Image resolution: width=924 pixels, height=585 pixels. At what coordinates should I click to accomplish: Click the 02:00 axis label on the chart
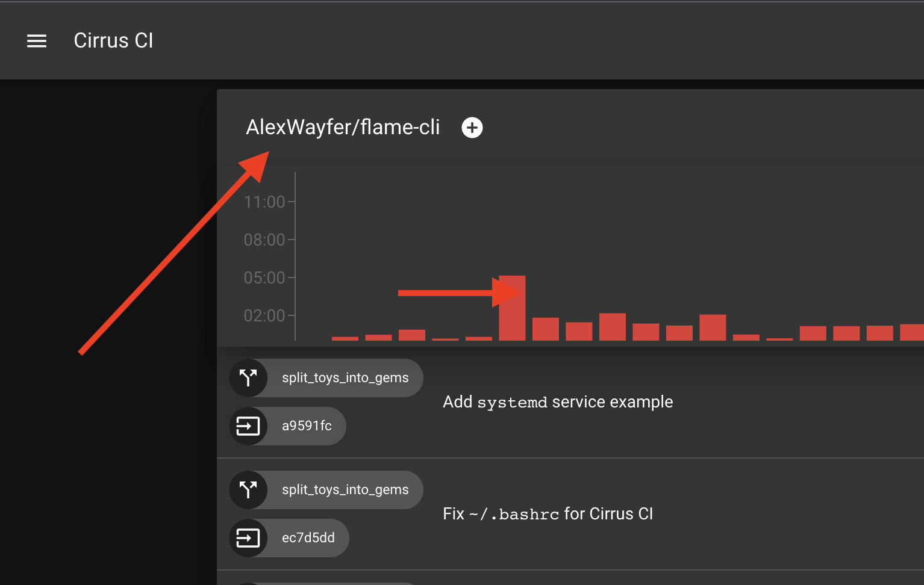pyautogui.click(x=264, y=316)
